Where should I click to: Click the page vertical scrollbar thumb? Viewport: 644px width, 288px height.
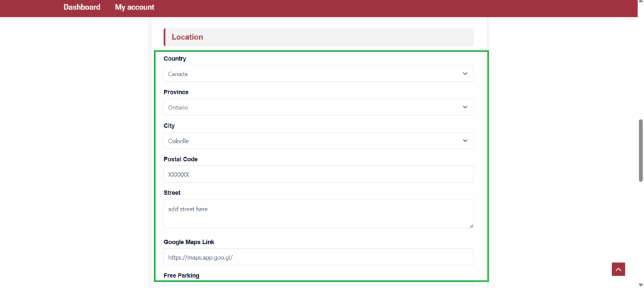[640, 150]
